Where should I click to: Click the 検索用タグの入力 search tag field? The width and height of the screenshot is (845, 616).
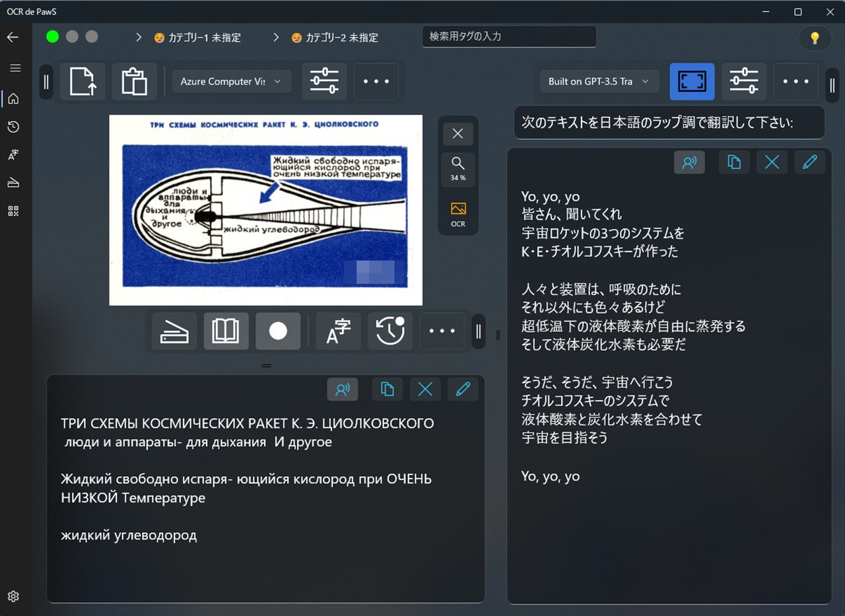[x=508, y=36]
